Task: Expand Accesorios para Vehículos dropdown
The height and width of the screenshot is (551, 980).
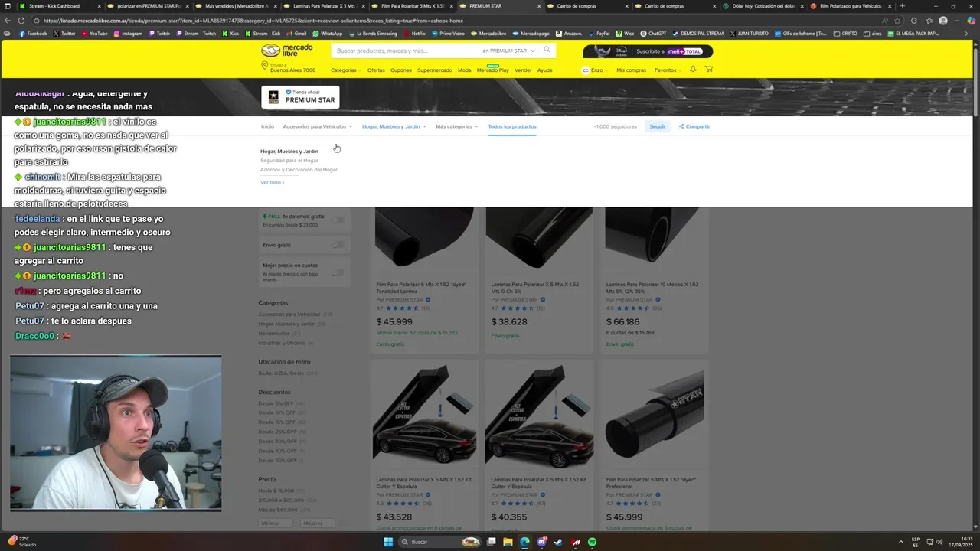Action: point(317,126)
